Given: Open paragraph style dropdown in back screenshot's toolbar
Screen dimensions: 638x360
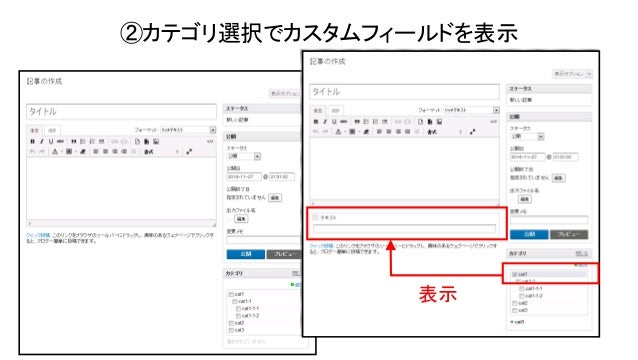Looking at the screenshot, I should pyautogui.click(x=162, y=152).
